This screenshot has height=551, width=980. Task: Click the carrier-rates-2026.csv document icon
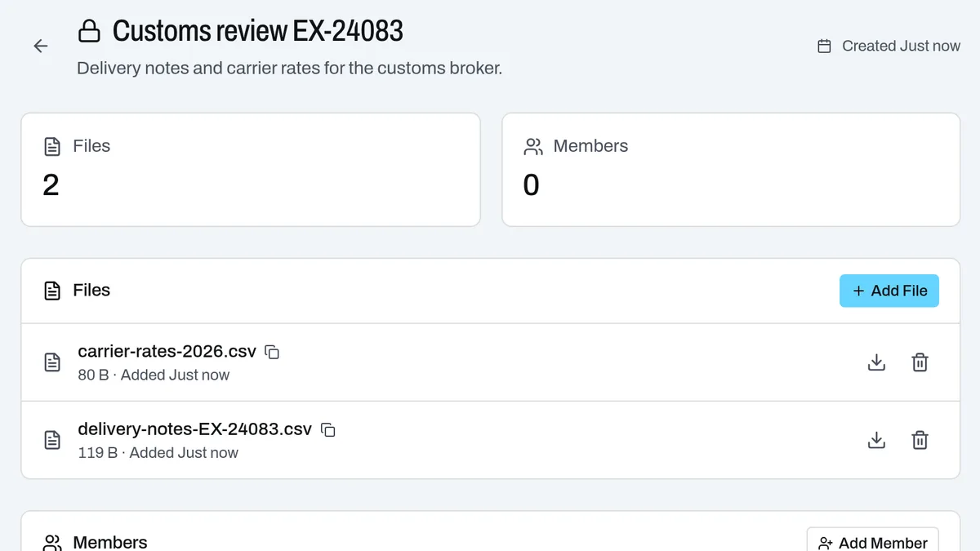click(x=52, y=362)
